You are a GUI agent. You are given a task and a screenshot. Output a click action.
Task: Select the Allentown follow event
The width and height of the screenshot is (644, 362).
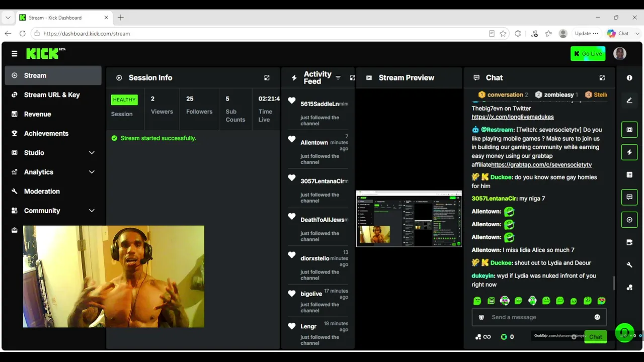pos(318,149)
